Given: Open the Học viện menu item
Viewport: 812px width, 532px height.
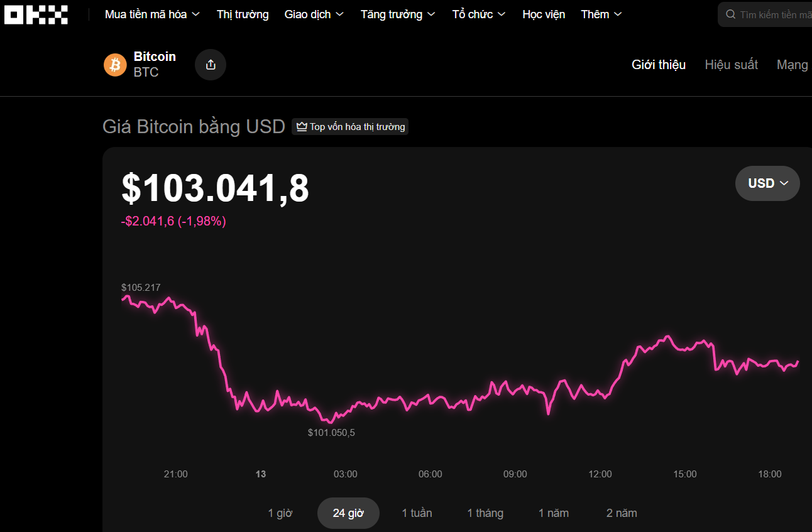Looking at the screenshot, I should point(543,14).
